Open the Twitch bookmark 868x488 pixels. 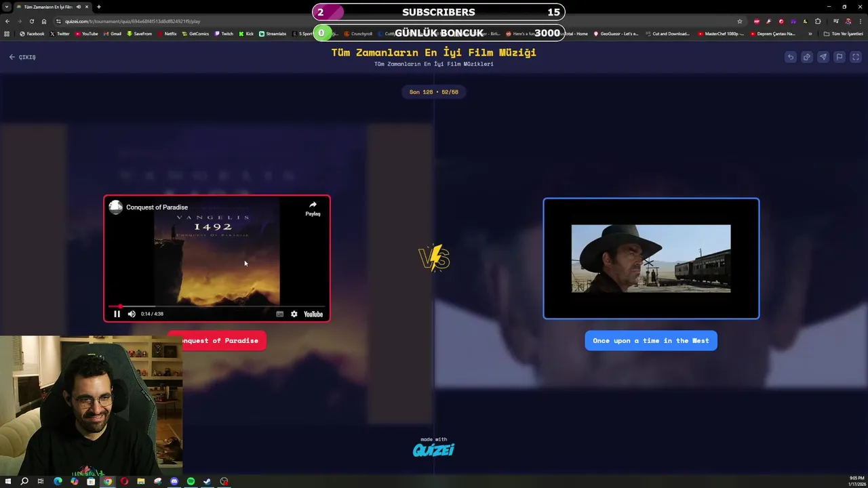point(224,33)
